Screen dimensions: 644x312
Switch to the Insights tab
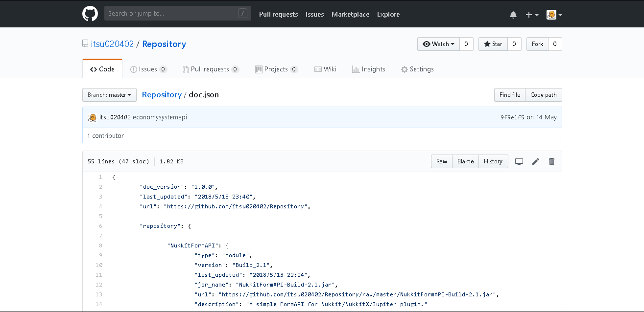pyautogui.click(x=368, y=69)
